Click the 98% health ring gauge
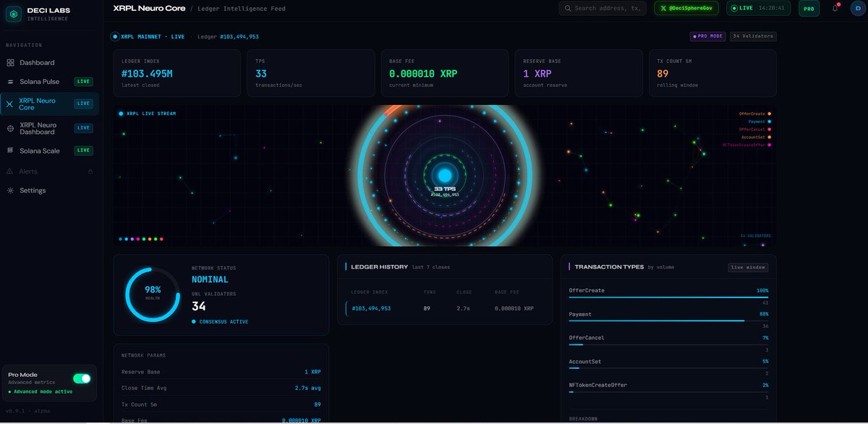This screenshot has height=424, width=868. (x=153, y=294)
